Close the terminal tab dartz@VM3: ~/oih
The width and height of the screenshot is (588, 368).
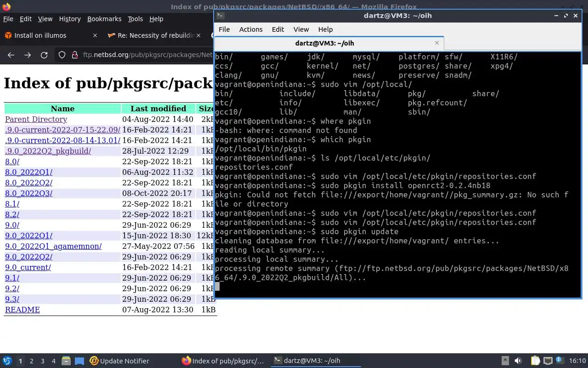(436, 43)
